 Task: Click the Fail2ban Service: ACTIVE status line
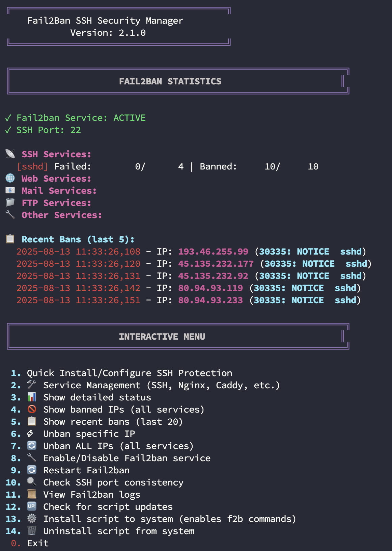pyautogui.click(x=81, y=118)
